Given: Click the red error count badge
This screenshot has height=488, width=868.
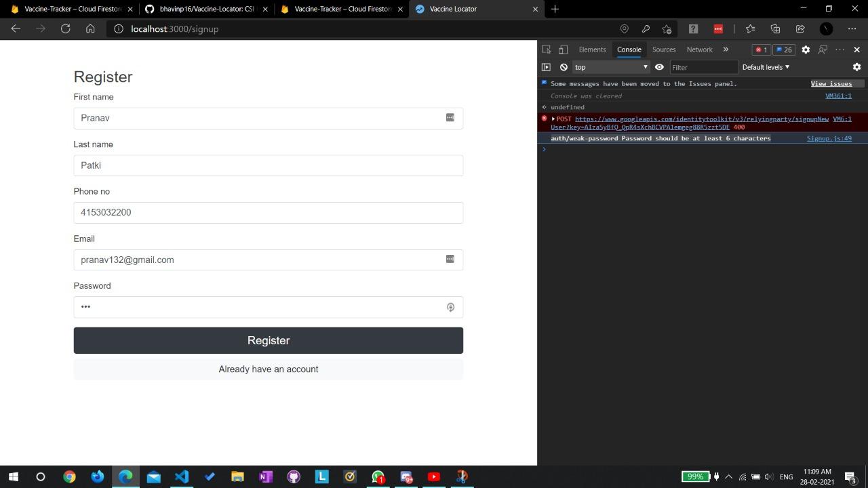Looking at the screenshot, I should 761,49.
